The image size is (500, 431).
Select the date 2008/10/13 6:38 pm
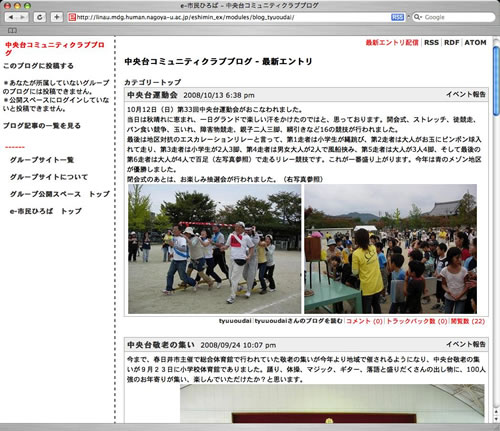(x=219, y=95)
